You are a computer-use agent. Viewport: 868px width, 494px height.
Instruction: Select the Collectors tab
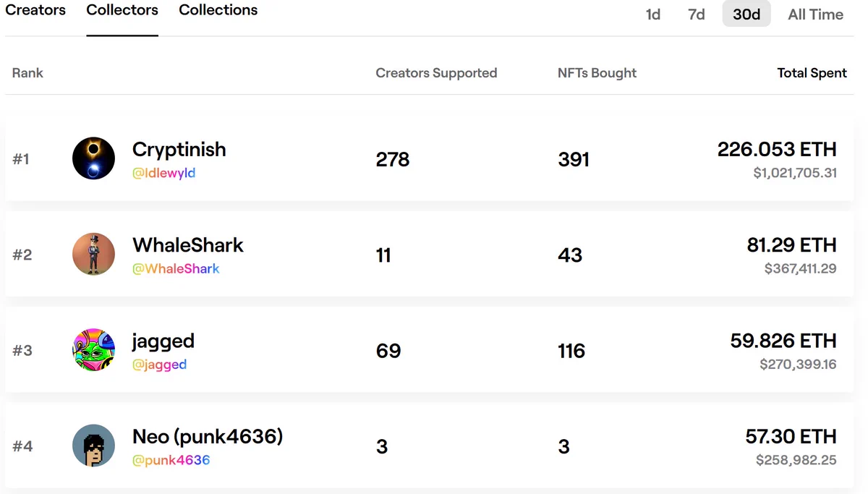[x=122, y=10]
